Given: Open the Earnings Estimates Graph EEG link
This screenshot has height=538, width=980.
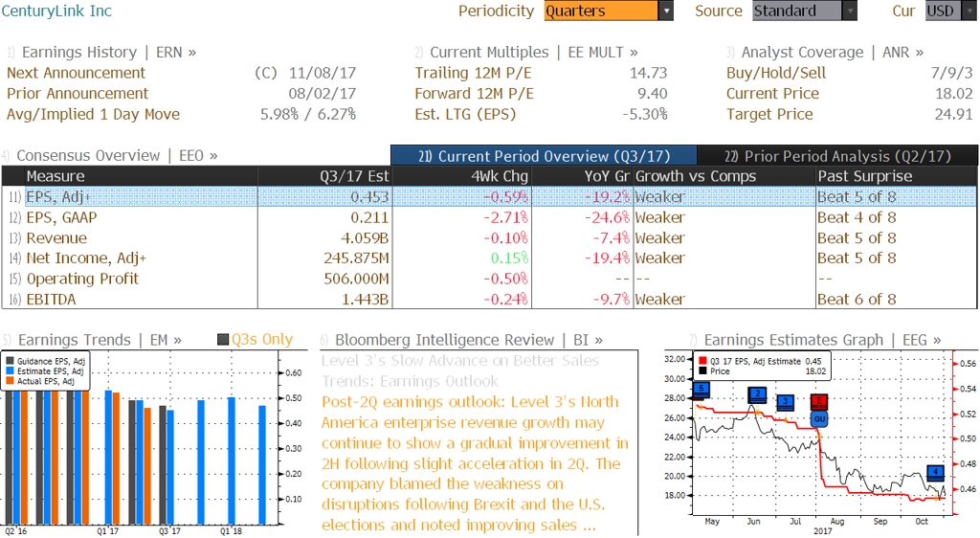Looking at the screenshot, I should 822,340.
